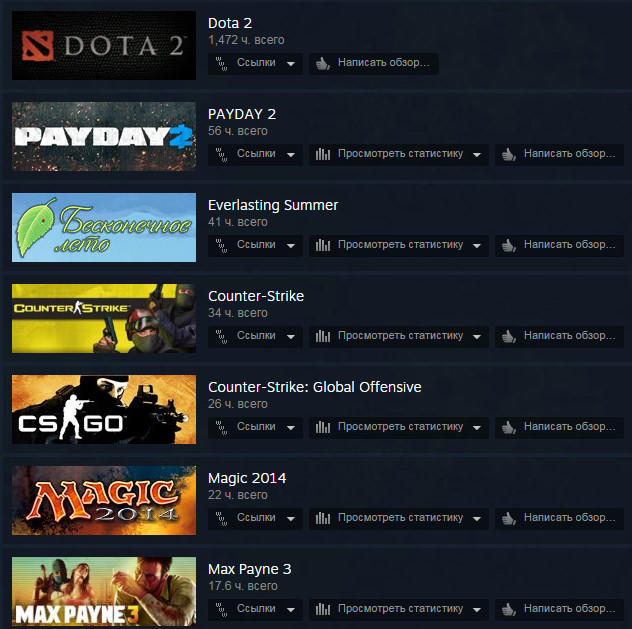Image resolution: width=632 pixels, height=629 pixels.
Task: Click links chain icon for Max Payne 3
Action: click(x=221, y=609)
